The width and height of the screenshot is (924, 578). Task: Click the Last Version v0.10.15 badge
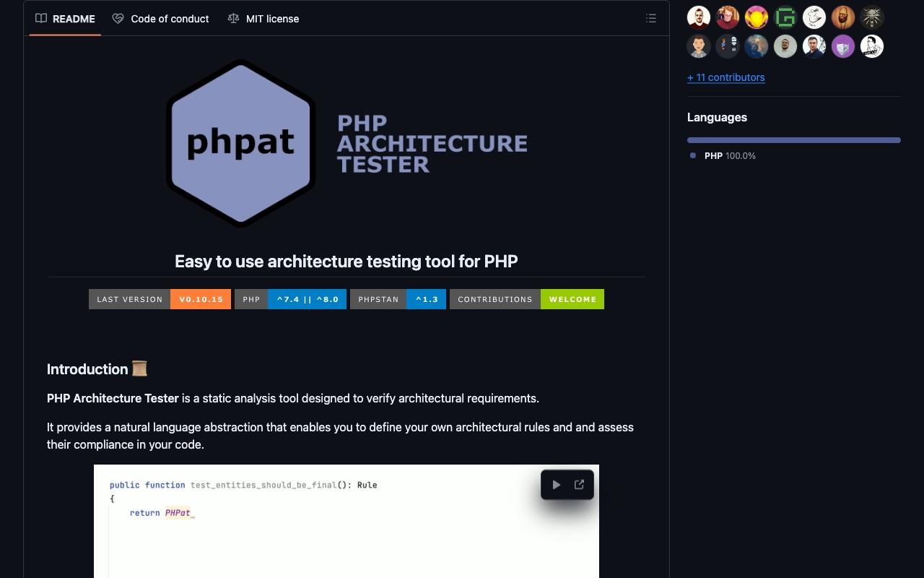[x=160, y=299]
